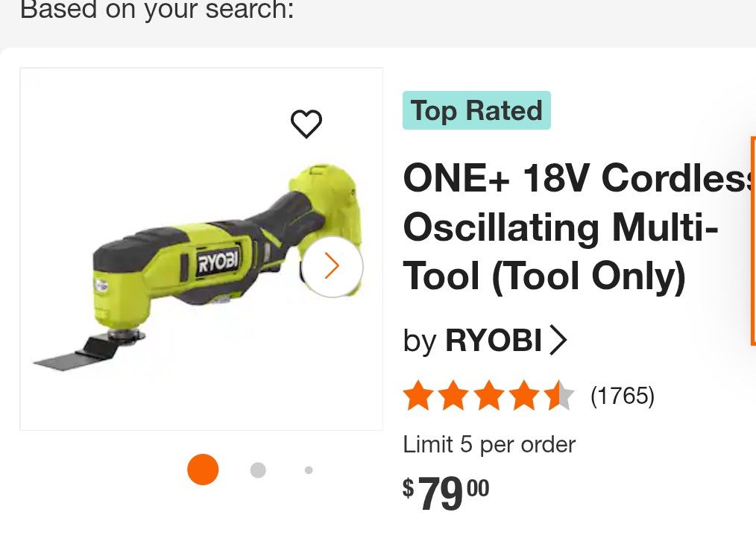The image size is (756, 556).
Task: Click the Based on your search heading
Action: pyautogui.click(x=157, y=10)
